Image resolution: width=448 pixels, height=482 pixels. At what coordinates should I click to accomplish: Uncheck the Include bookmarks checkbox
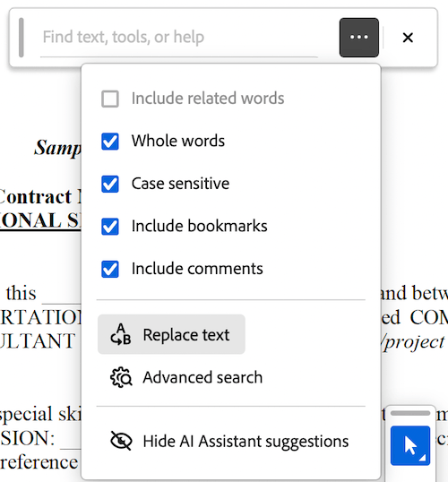pyautogui.click(x=110, y=227)
